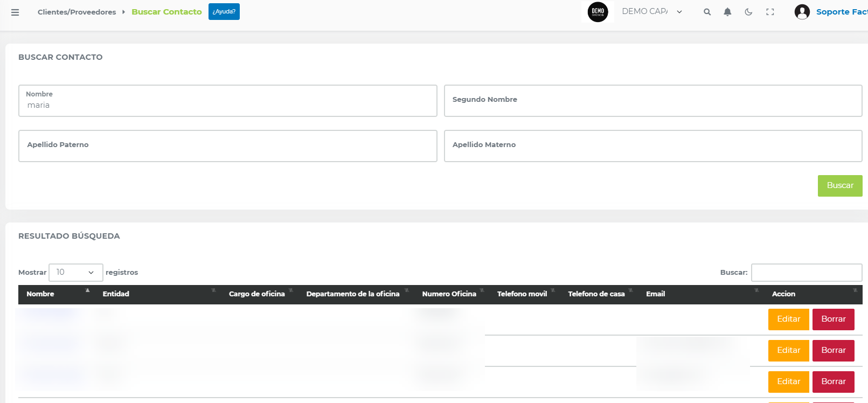Click the user avatar icon
Screen dimensions: 868x403
click(802, 12)
